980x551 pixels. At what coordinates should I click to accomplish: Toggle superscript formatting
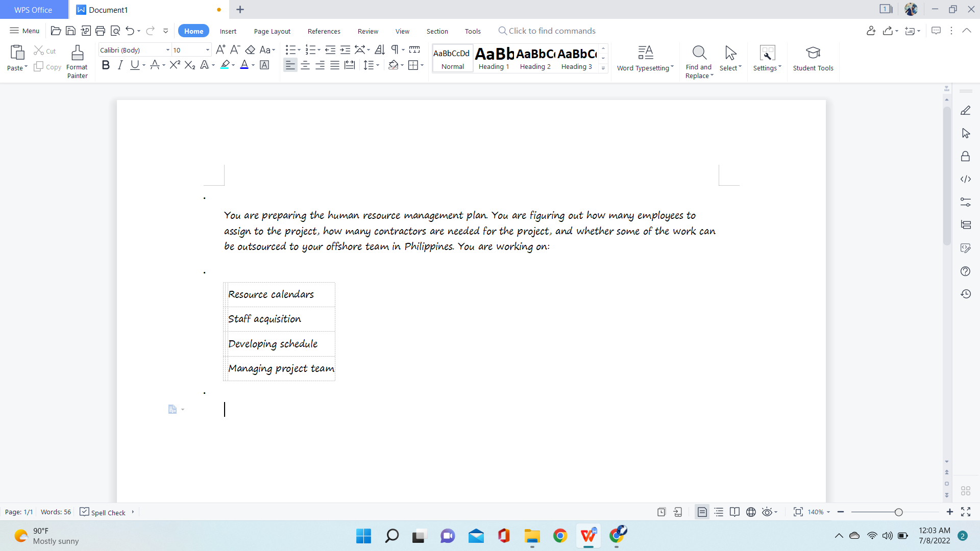(x=175, y=65)
